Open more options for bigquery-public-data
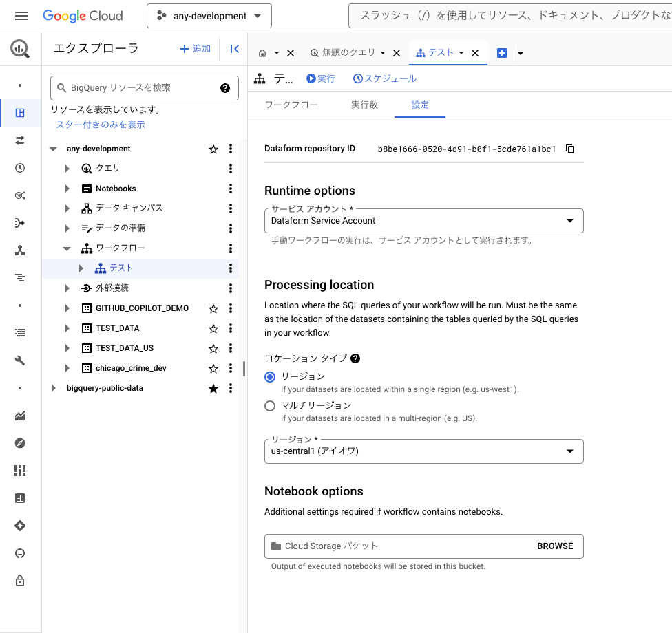The width and height of the screenshot is (672, 633). pyautogui.click(x=231, y=388)
